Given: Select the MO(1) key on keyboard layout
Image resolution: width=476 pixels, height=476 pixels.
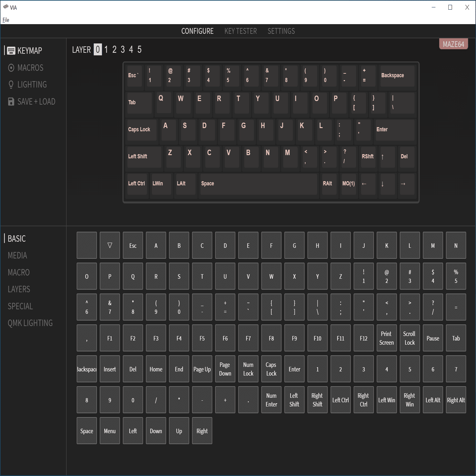Looking at the screenshot, I should click(x=349, y=184).
